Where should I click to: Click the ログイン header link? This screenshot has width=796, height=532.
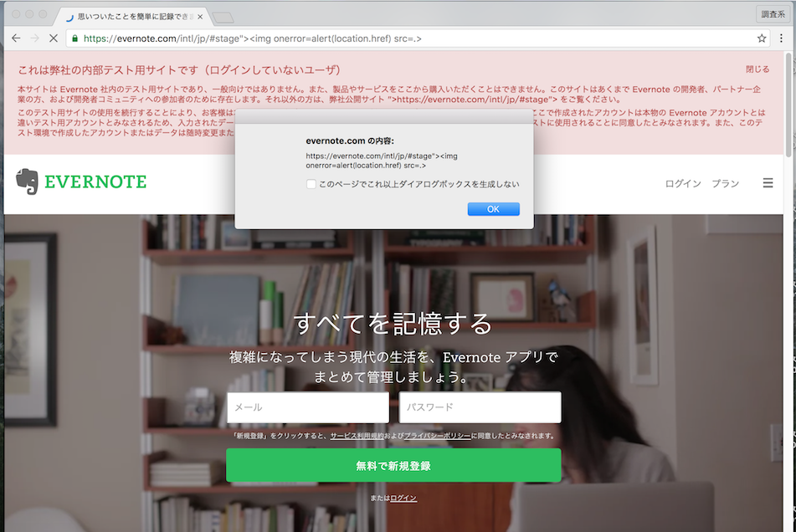[x=683, y=183]
